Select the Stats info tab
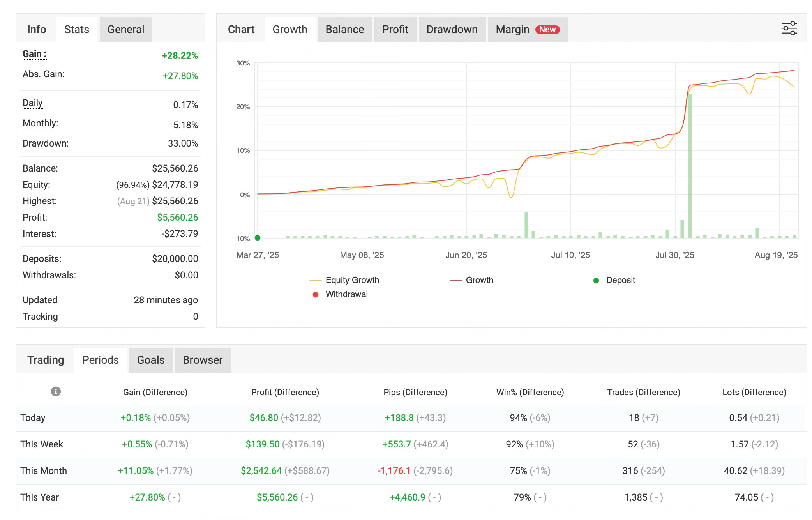Viewport: 812px width, 520px height. pos(76,29)
